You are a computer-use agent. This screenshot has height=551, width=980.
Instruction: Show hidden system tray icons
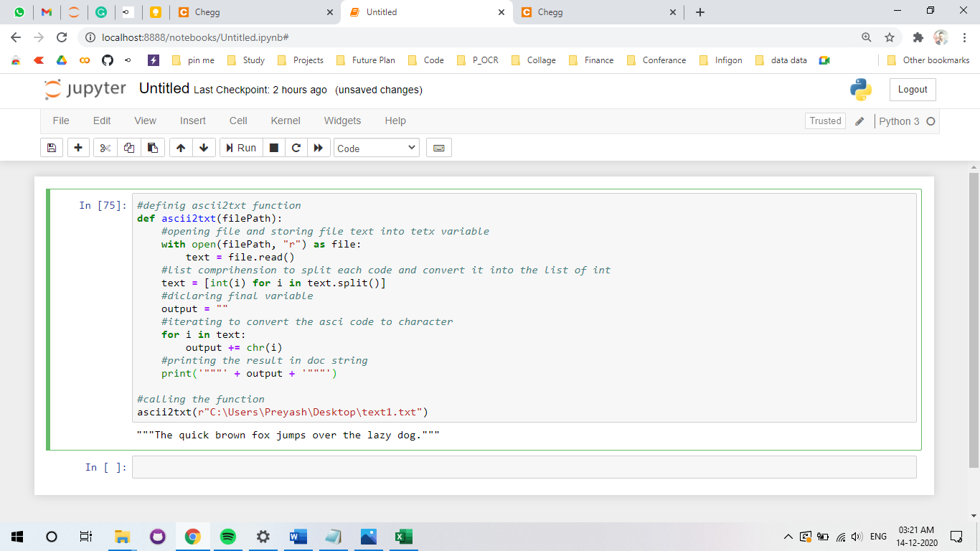(788, 536)
